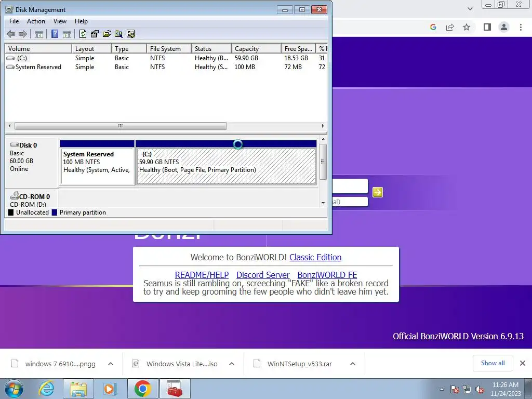Click disk view scroll up arrow
Image resolution: width=532 pixels, height=399 pixels.
(323, 139)
